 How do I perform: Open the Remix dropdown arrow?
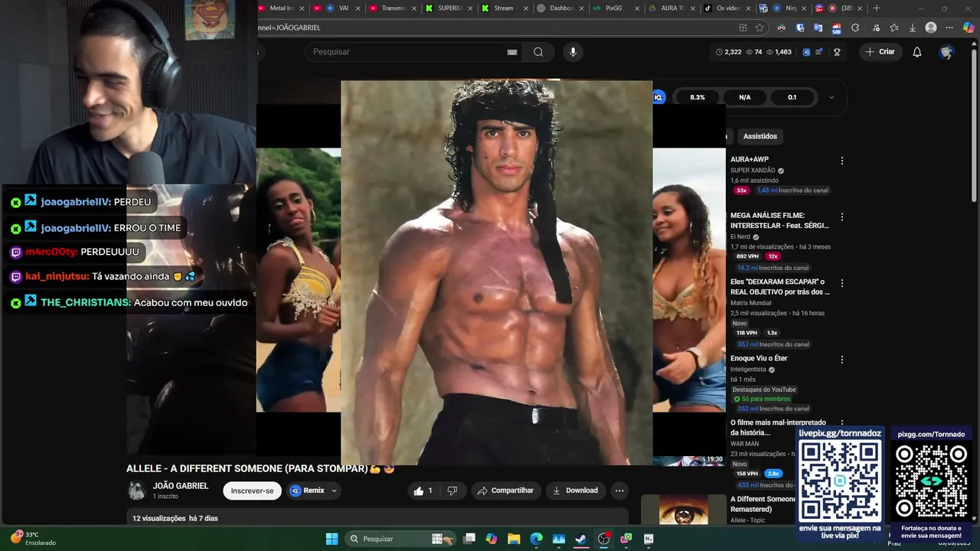click(334, 491)
